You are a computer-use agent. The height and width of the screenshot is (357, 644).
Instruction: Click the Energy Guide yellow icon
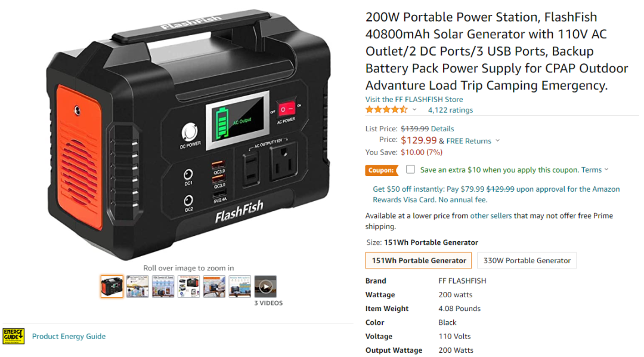tap(14, 336)
